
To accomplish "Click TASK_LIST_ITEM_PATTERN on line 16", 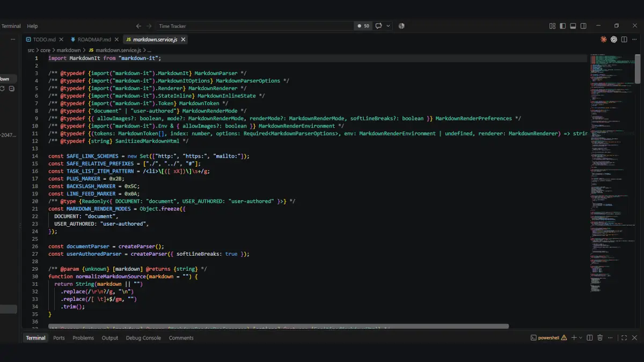I will (x=100, y=171).
